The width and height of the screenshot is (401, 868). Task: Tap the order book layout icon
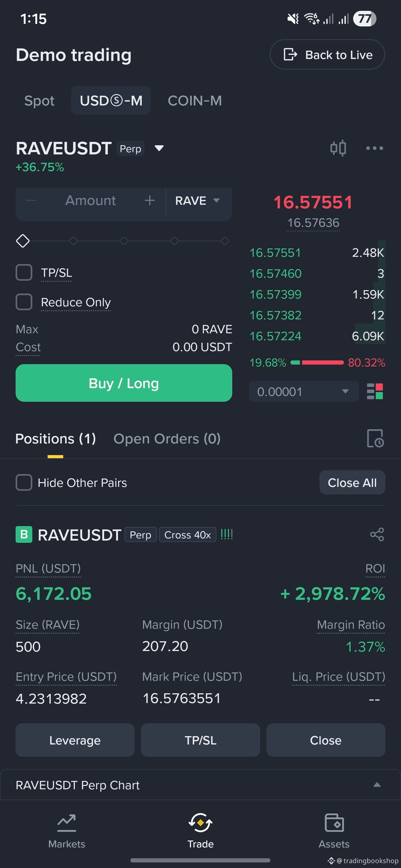(375, 391)
